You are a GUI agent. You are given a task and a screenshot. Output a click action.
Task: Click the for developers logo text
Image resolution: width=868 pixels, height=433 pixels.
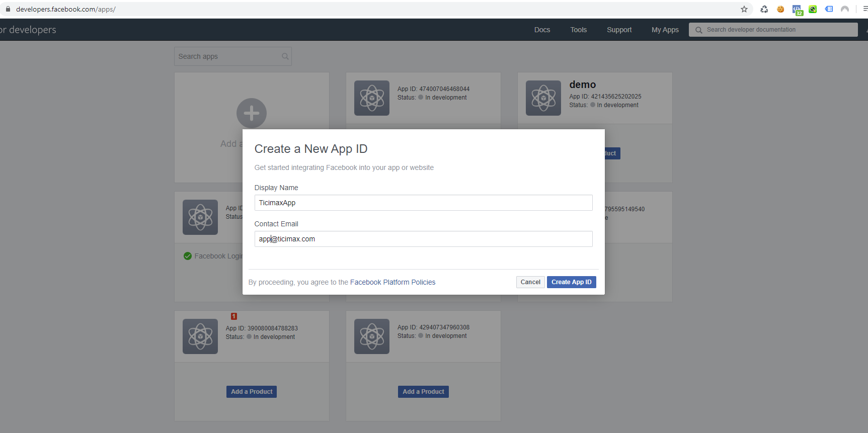[28, 30]
